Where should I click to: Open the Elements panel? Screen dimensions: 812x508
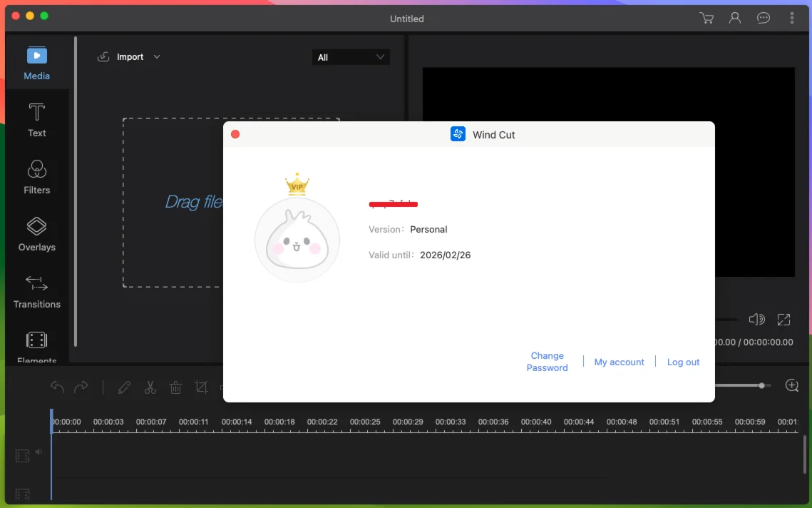click(x=37, y=347)
